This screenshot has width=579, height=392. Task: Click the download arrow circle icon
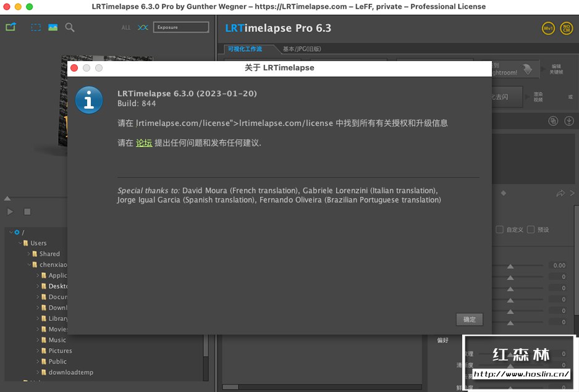[x=569, y=121]
